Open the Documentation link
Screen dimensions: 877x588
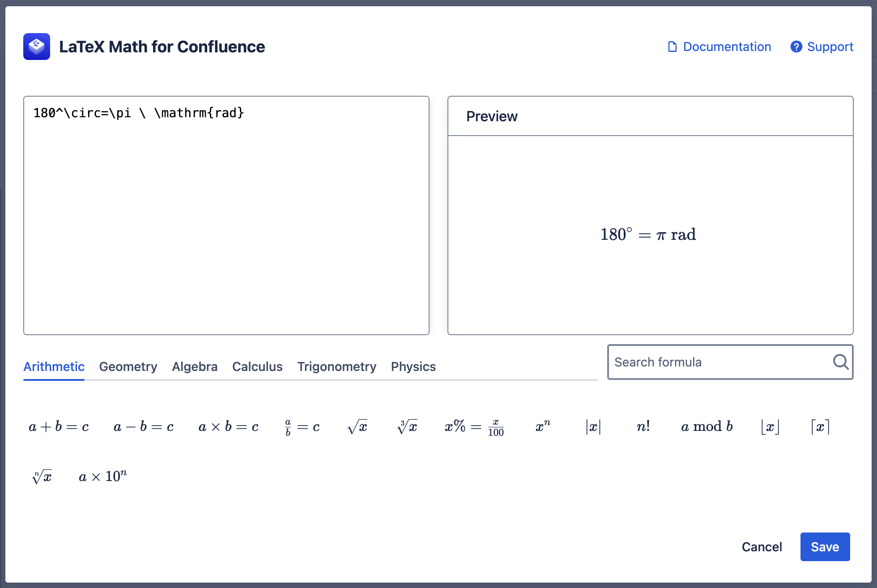click(719, 47)
